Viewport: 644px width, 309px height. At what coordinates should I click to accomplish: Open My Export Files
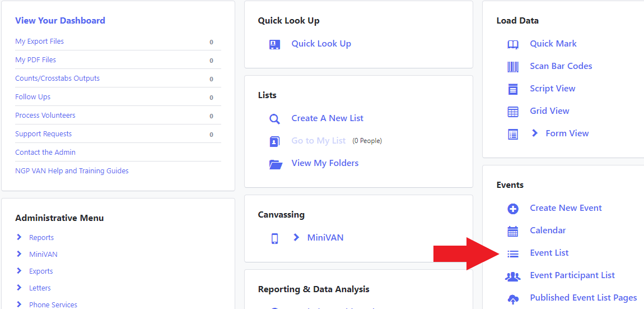point(39,41)
